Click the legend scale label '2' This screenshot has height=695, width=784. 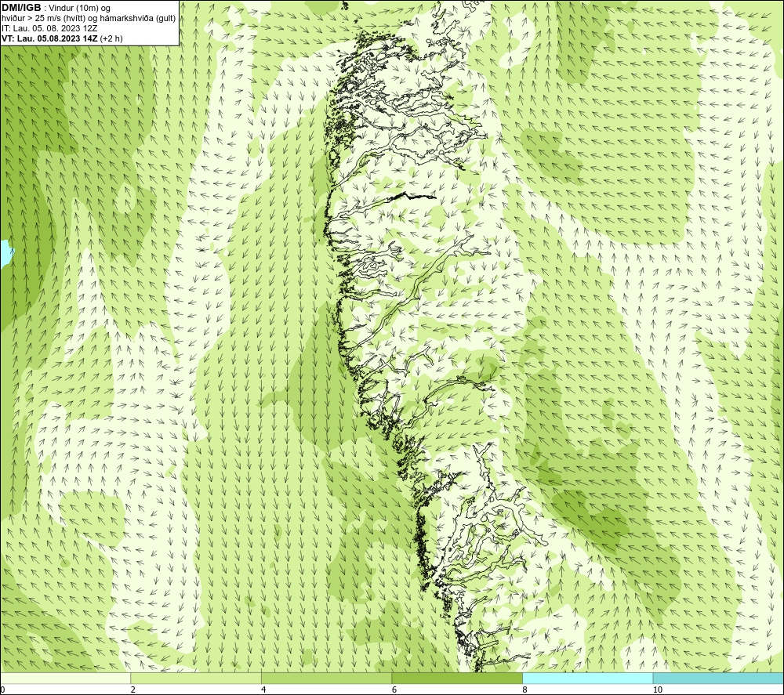point(133,690)
